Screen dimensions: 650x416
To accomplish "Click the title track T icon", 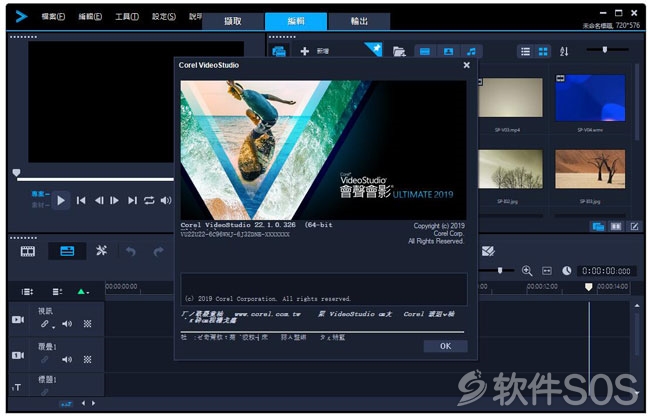I will coord(16,387).
